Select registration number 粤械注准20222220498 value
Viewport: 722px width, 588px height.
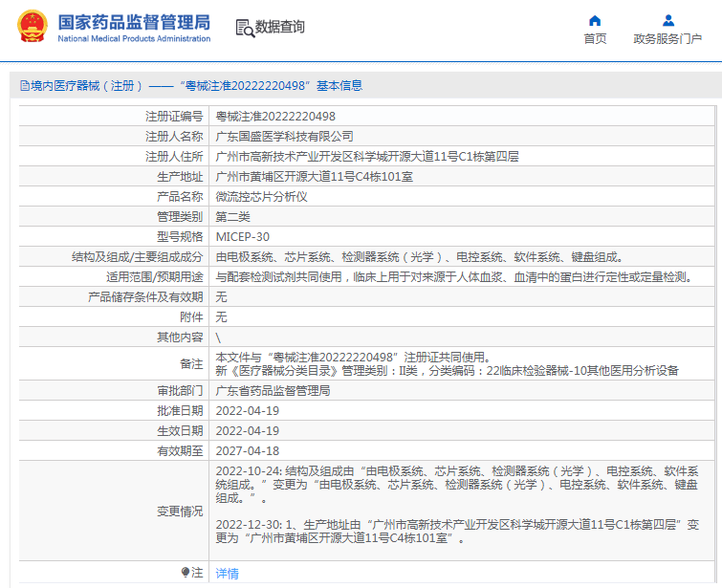coord(275,117)
